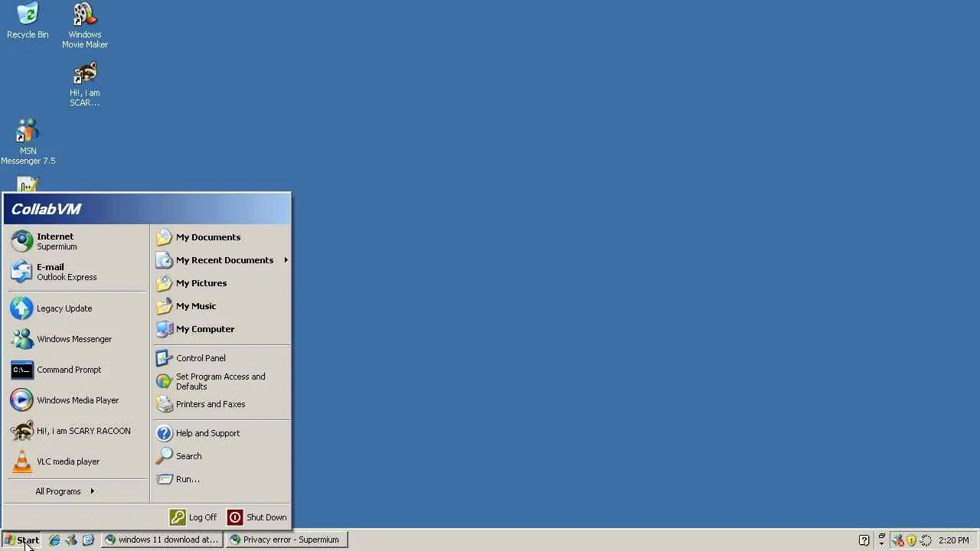Viewport: 980px width, 551px height.
Task: Close the Start menu via Start button
Action: point(21,540)
